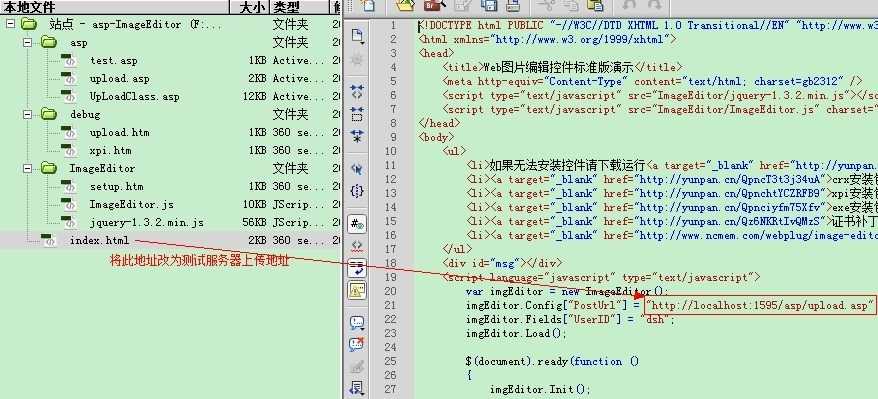878x399 pixels.
Task: Click the Print Code icon
Action: (x=513, y=5)
